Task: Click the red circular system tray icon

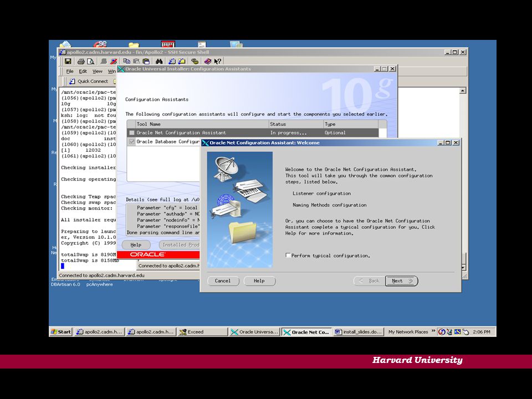Action: 442,332
